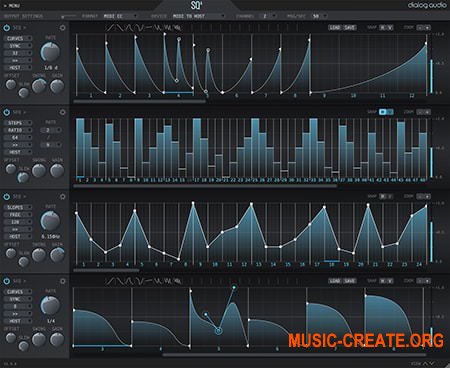Click the Swing knob of third sequencer

point(39,255)
